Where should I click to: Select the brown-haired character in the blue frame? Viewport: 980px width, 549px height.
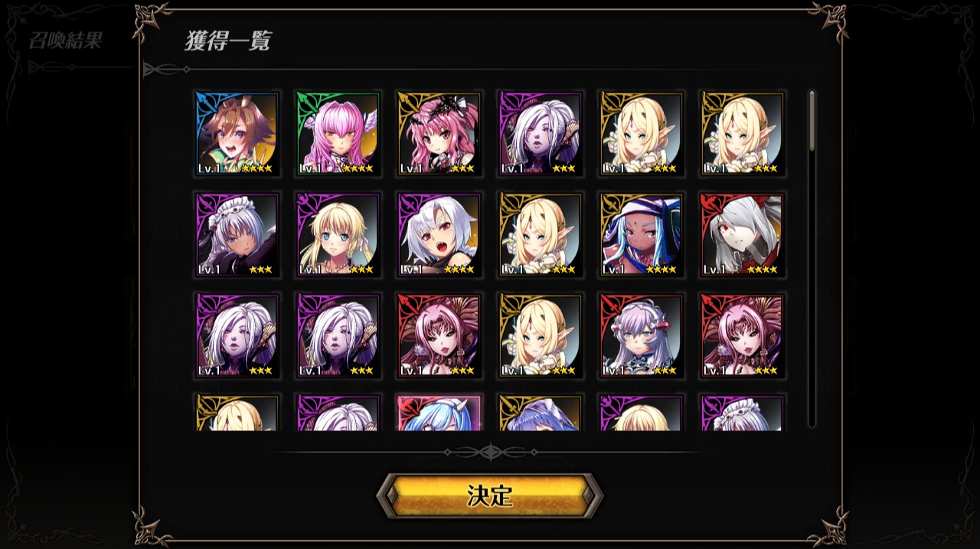(237, 134)
